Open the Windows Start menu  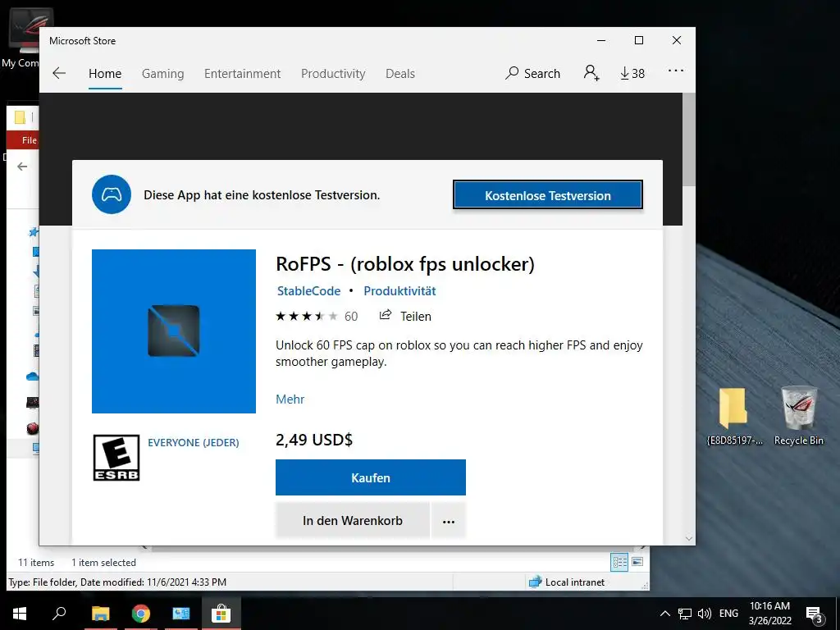pyautogui.click(x=20, y=614)
